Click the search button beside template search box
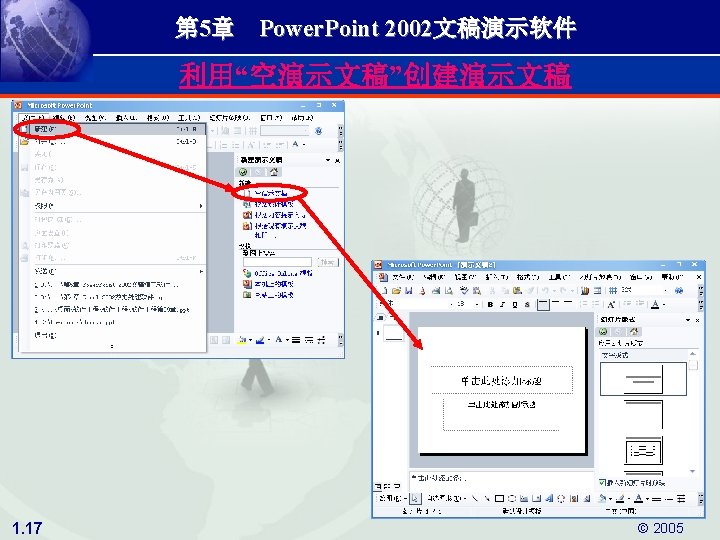This screenshot has width=720, height=540. (327, 262)
